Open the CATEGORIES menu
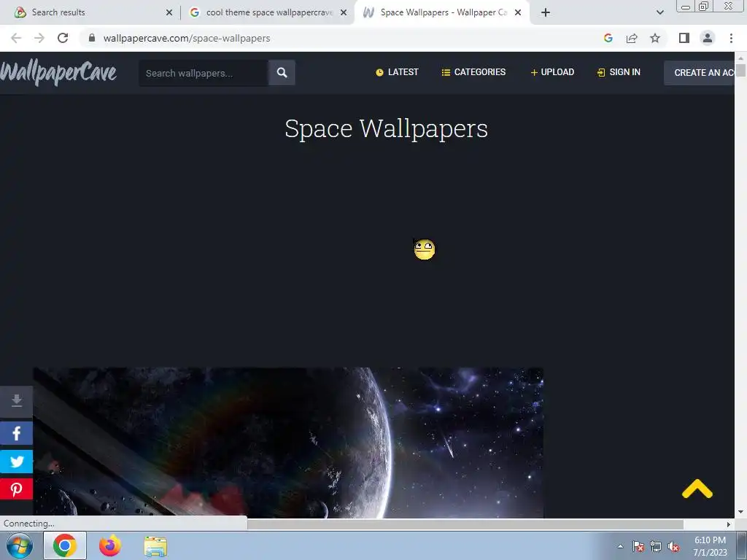The height and width of the screenshot is (560, 747). tap(473, 72)
